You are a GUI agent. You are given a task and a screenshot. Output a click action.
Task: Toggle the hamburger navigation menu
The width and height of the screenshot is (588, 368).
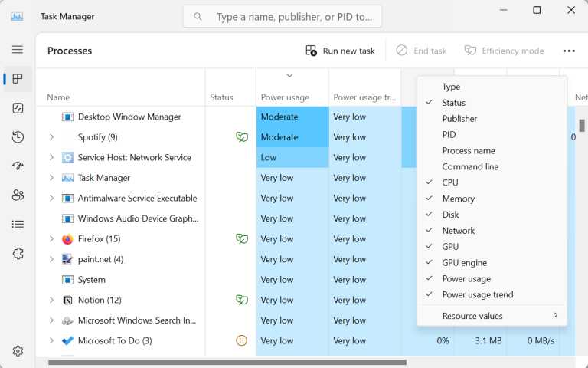[x=18, y=50]
